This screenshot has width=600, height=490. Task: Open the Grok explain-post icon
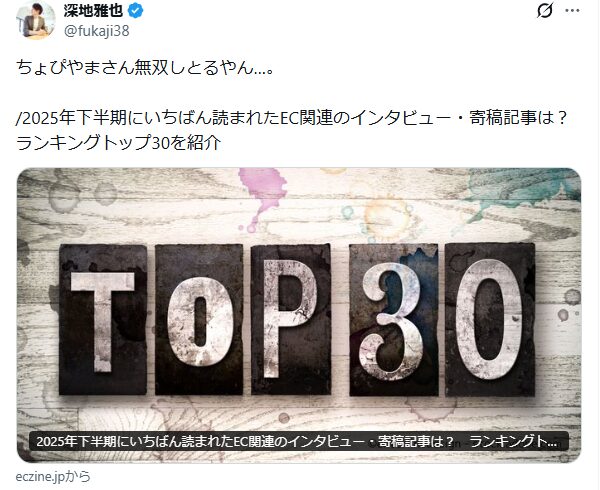click(x=544, y=11)
